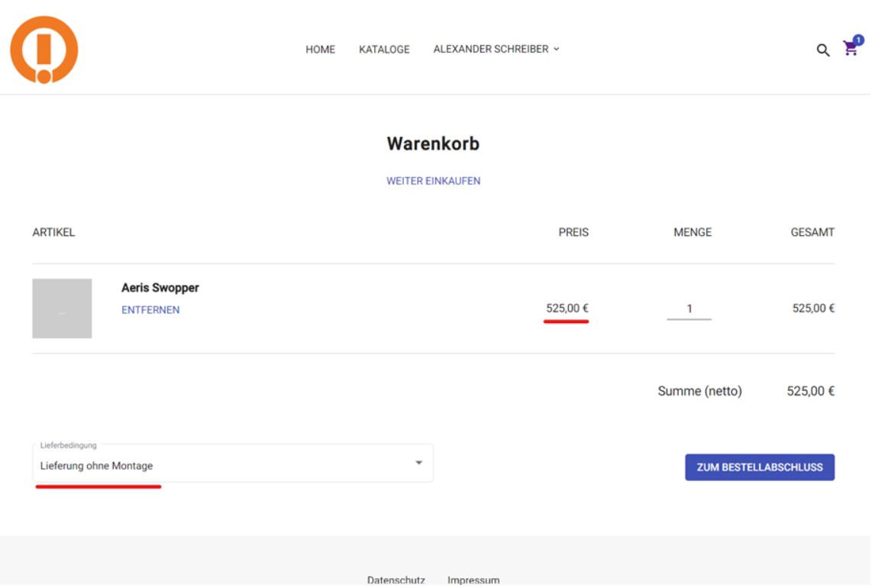Open the Datenschutz footer link

[x=396, y=580]
